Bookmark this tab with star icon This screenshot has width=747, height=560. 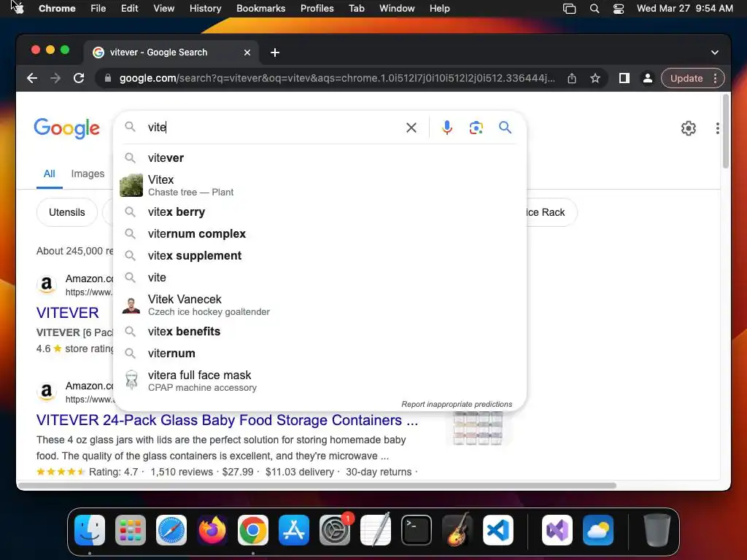pyautogui.click(x=595, y=79)
